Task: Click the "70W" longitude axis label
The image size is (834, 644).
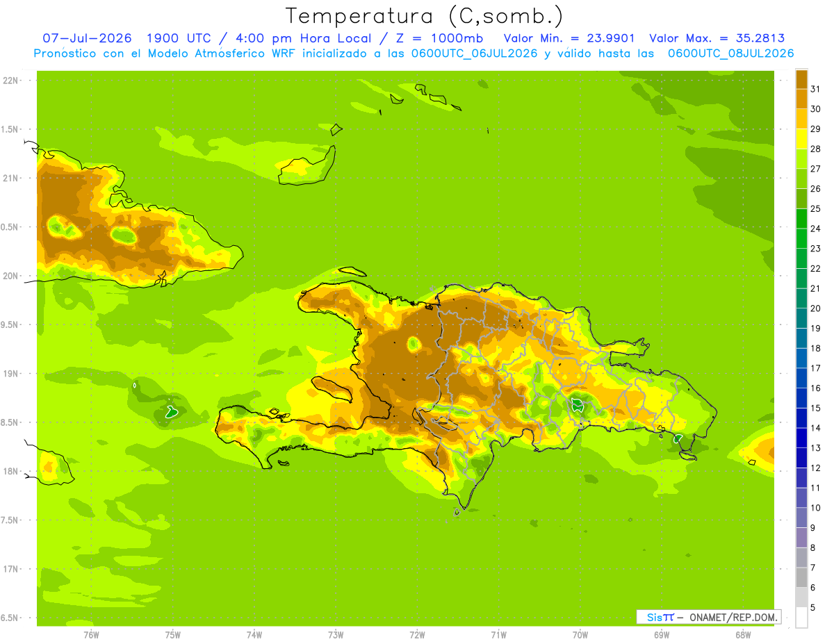Action: tap(580, 634)
